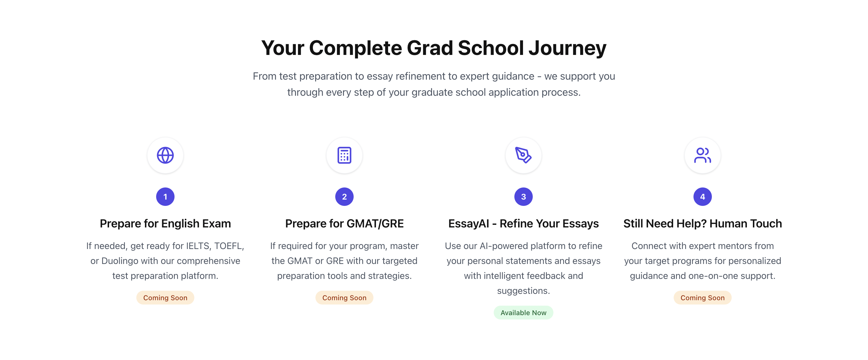
Task: Click Coming Soon badge under Human Touch
Action: click(x=703, y=298)
